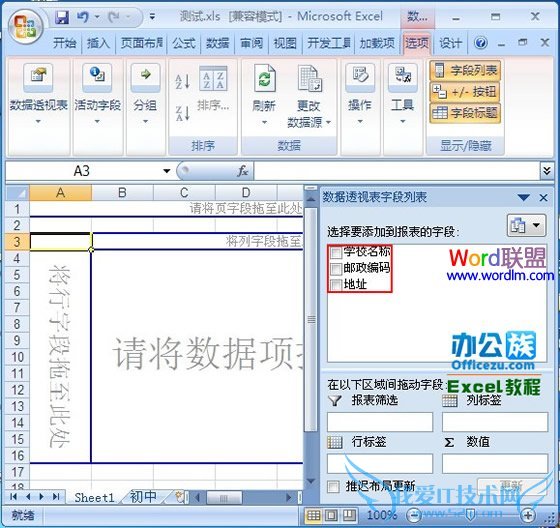Go to first sheet navigation arrow
This screenshot has width=560, height=528.
point(13,497)
